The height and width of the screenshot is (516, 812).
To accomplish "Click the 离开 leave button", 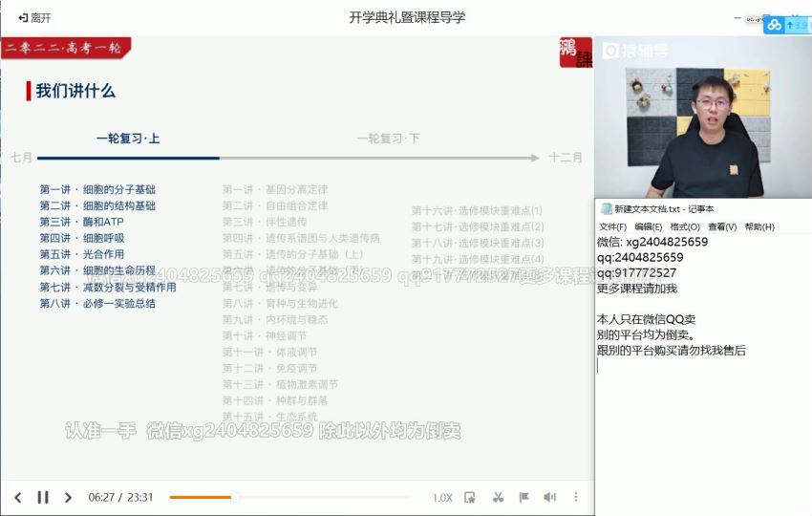I will (34, 18).
